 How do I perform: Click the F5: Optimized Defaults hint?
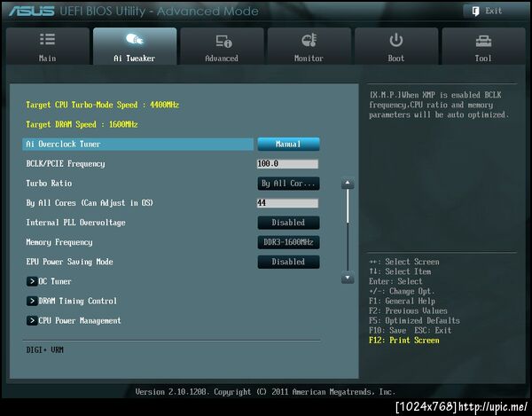(x=414, y=321)
